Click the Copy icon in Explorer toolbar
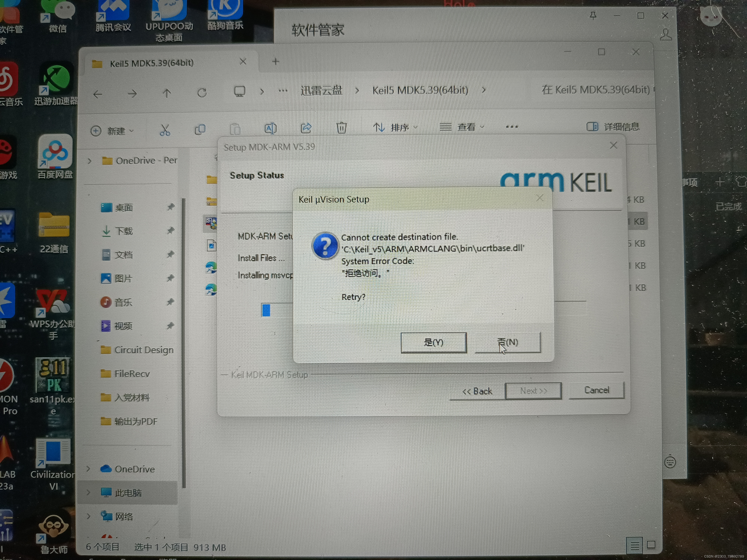747x560 pixels. 200,129
